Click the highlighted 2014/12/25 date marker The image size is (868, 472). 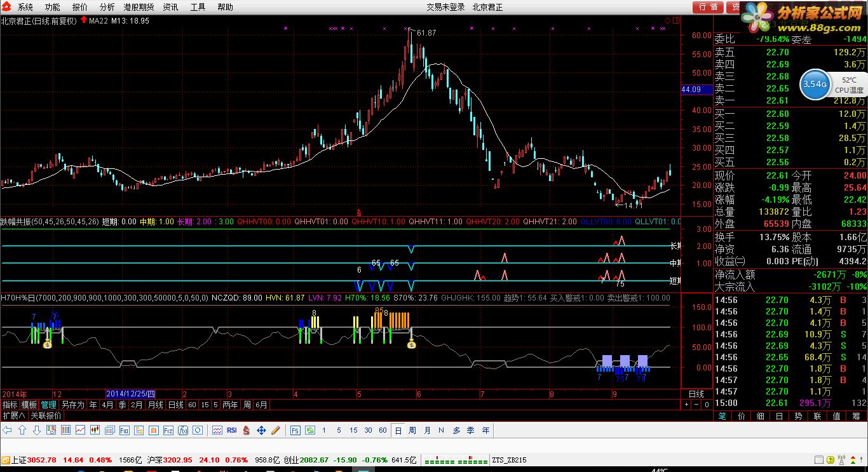coord(131,394)
